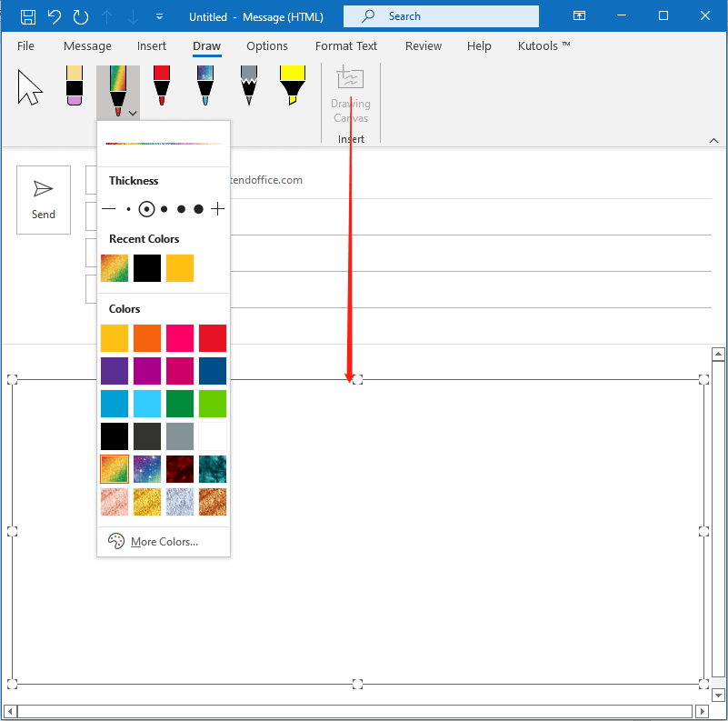Pick the galaxy pen
The image size is (728, 721).
pyautogui.click(x=205, y=85)
